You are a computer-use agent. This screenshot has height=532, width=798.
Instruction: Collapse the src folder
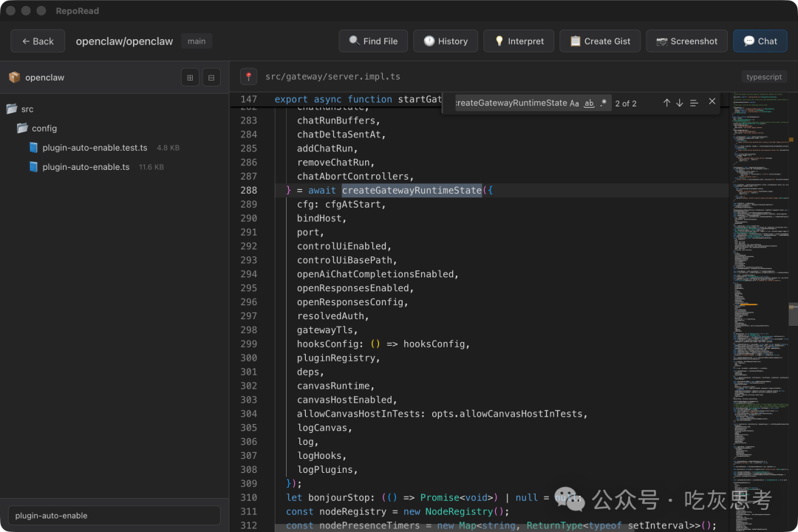(21, 109)
